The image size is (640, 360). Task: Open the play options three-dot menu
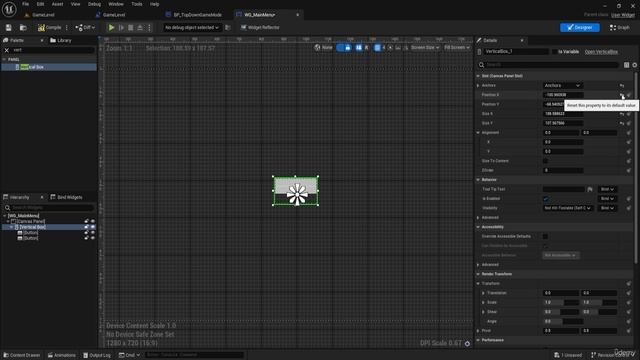pos(149,28)
